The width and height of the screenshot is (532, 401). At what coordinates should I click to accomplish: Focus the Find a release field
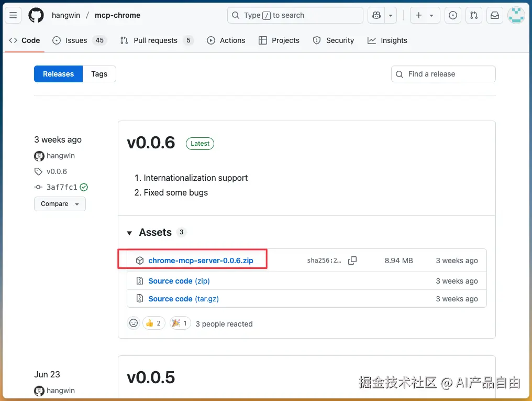tap(443, 74)
